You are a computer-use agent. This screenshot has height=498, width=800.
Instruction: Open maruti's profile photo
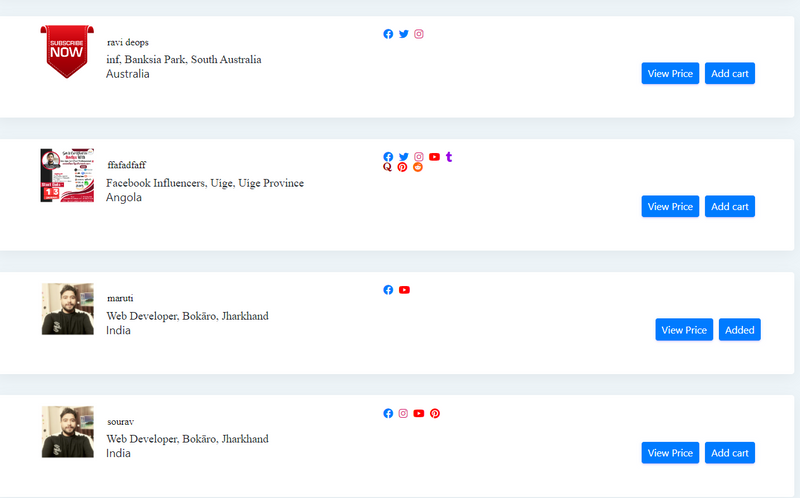67,308
